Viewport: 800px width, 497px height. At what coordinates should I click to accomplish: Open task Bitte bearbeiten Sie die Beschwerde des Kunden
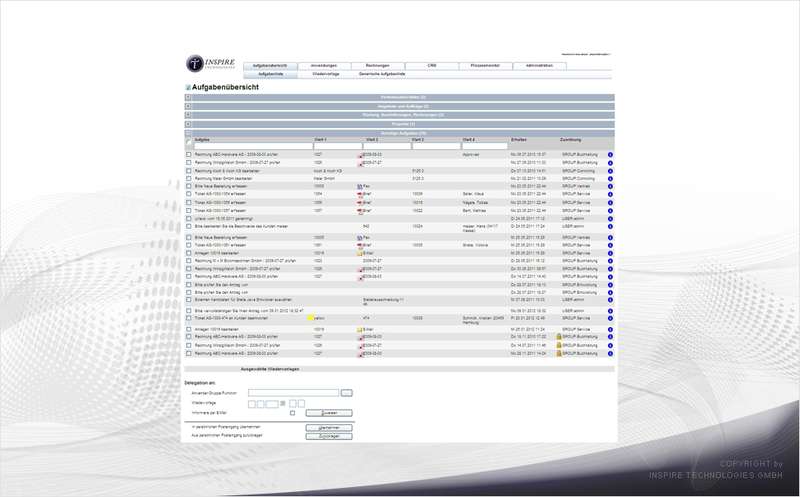coord(241,227)
